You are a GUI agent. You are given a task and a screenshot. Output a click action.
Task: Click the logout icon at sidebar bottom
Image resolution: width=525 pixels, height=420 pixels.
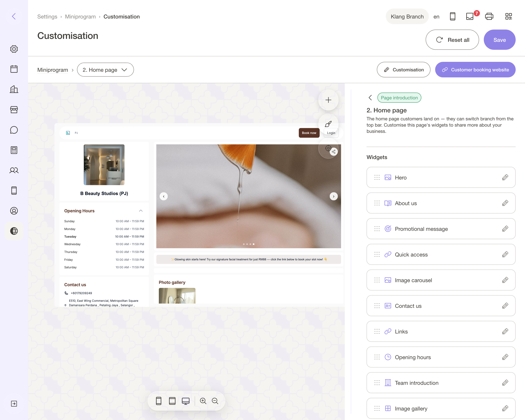14,404
